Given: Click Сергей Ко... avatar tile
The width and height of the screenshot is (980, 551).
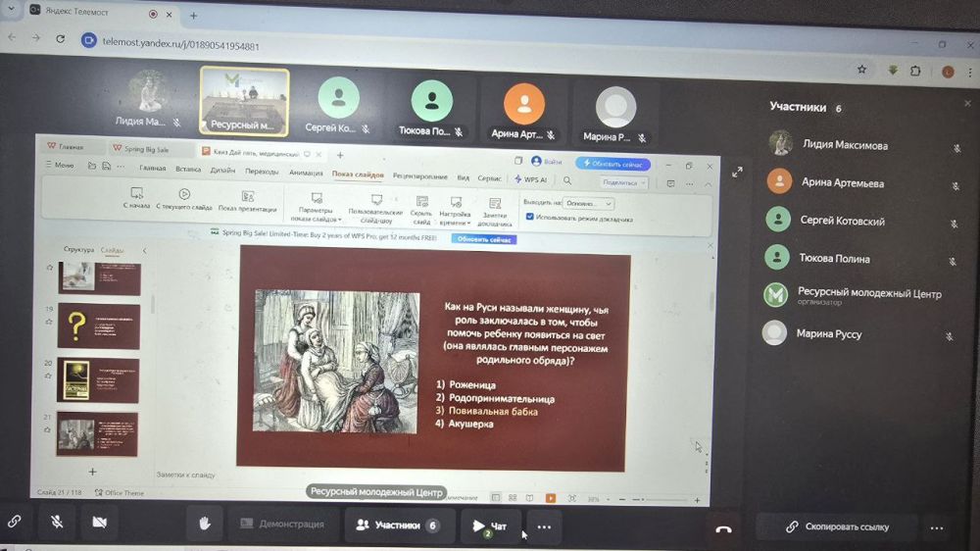Looking at the screenshot, I should tap(338, 105).
